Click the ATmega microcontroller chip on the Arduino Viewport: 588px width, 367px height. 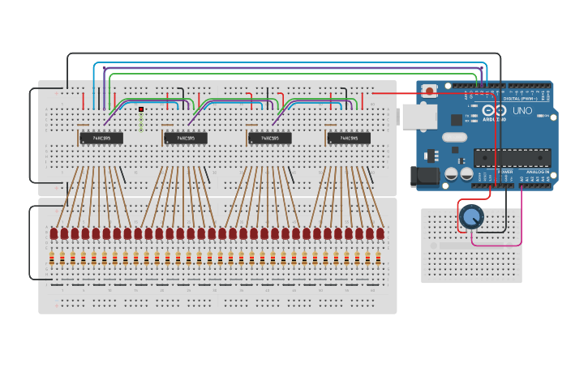513,158
